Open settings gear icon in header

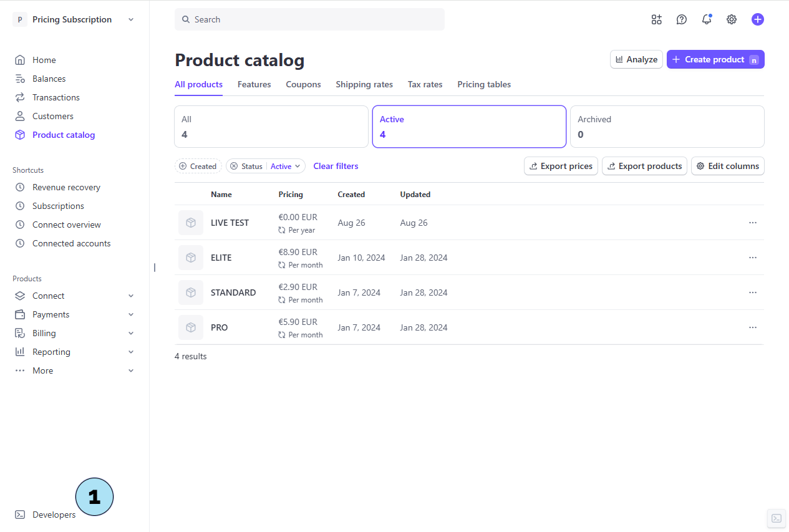(x=731, y=19)
